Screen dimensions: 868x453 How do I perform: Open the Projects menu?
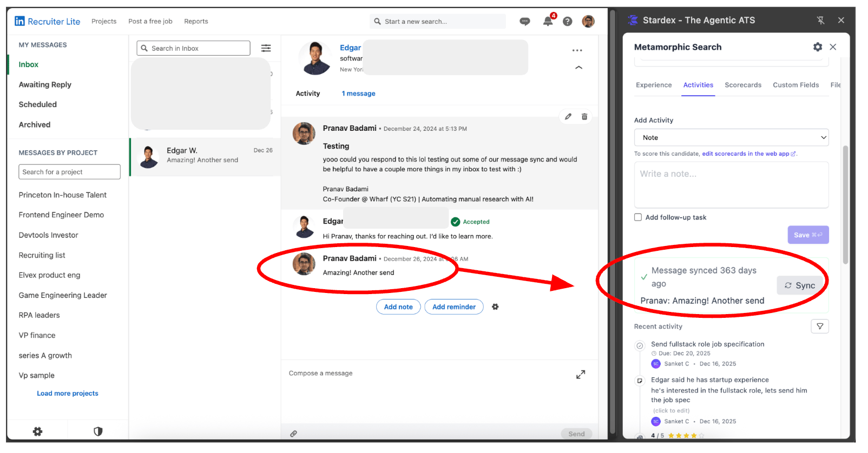104,22
